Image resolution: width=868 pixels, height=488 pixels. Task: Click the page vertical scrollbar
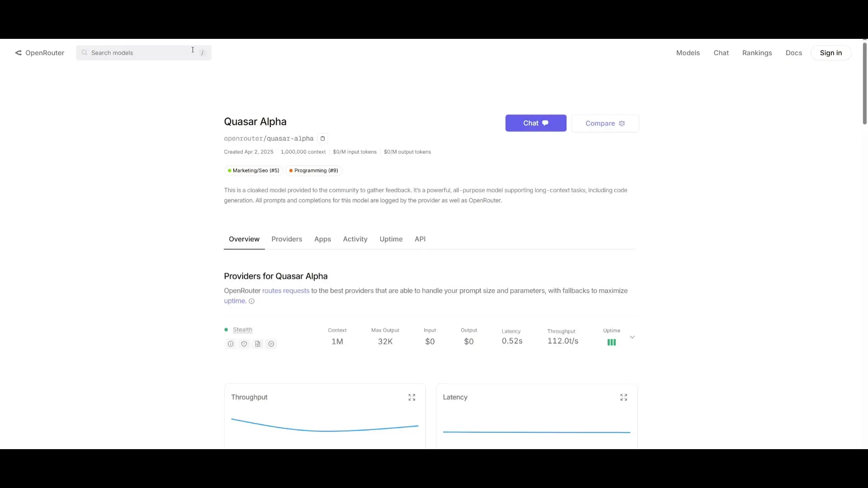click(864, 84)
